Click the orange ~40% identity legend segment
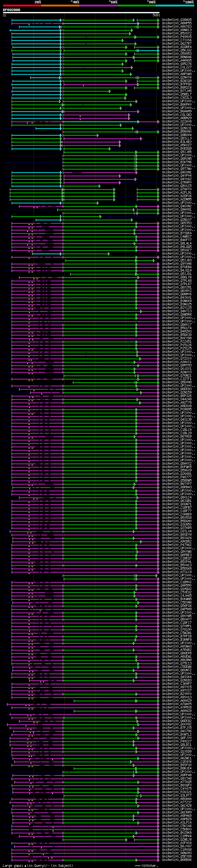 pyautogui.click(x=61, y=6)
